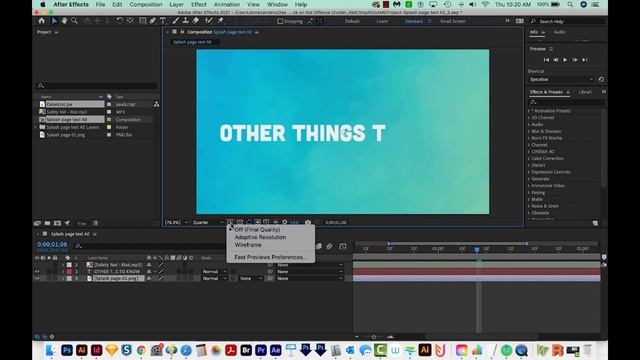Click the Play button in Preview panel

565,60
